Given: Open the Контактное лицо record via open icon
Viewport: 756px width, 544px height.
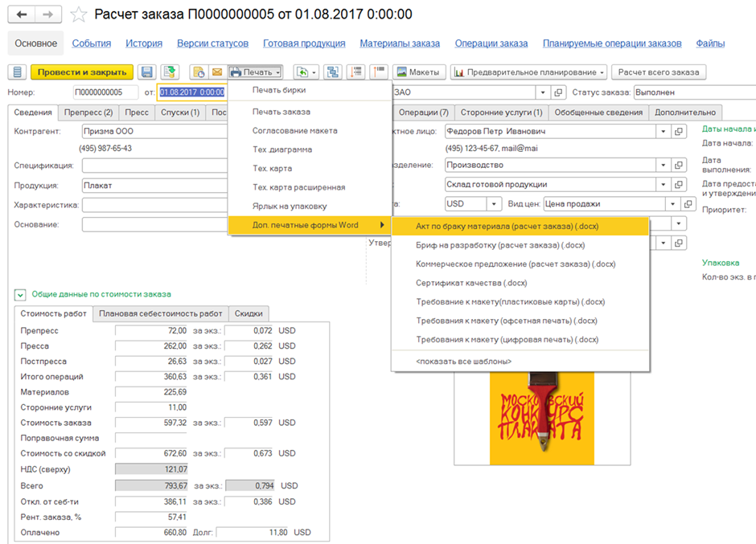Looking at the screenshot, I should pos(680,131).
